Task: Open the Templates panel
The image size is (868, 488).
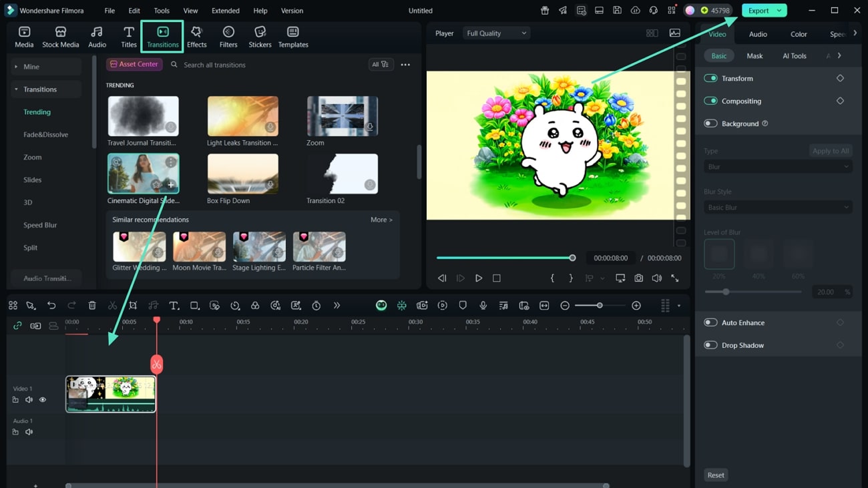Action: point(293,37)
